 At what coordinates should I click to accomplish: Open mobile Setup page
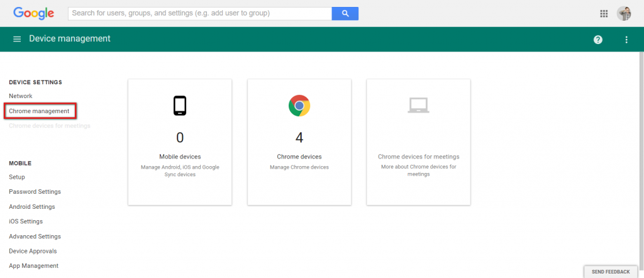point(17,177)
